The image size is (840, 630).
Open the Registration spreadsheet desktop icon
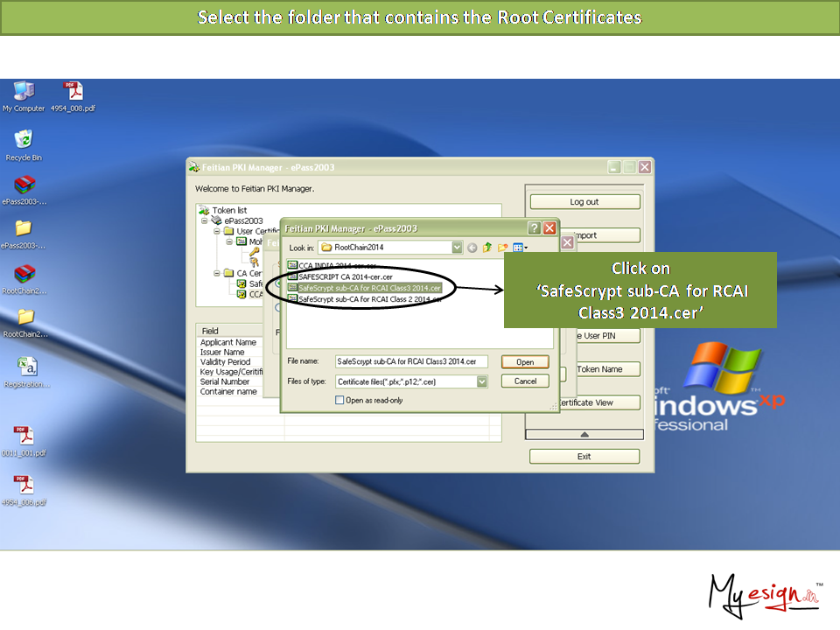click(x=25, y=367)
